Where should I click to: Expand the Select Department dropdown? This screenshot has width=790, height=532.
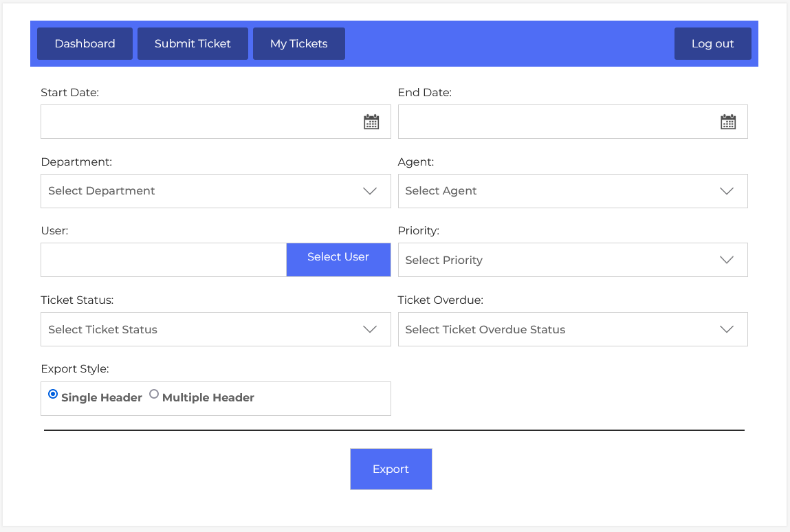click(206, 191)
